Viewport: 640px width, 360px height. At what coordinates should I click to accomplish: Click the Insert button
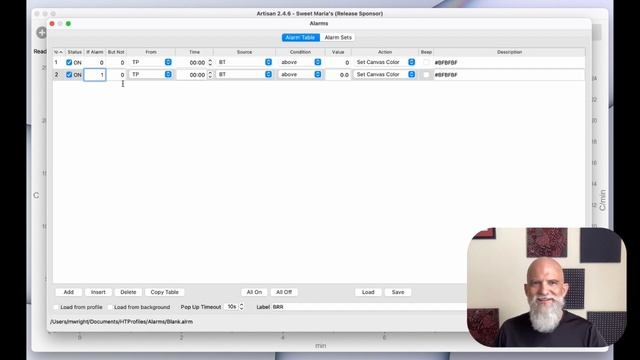click(98, 292)
